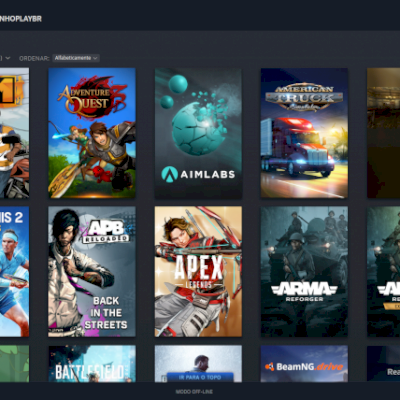This screenshot has width=400, height=400.
Task: Select the American Truck Simulator cover
Action: 304,133
